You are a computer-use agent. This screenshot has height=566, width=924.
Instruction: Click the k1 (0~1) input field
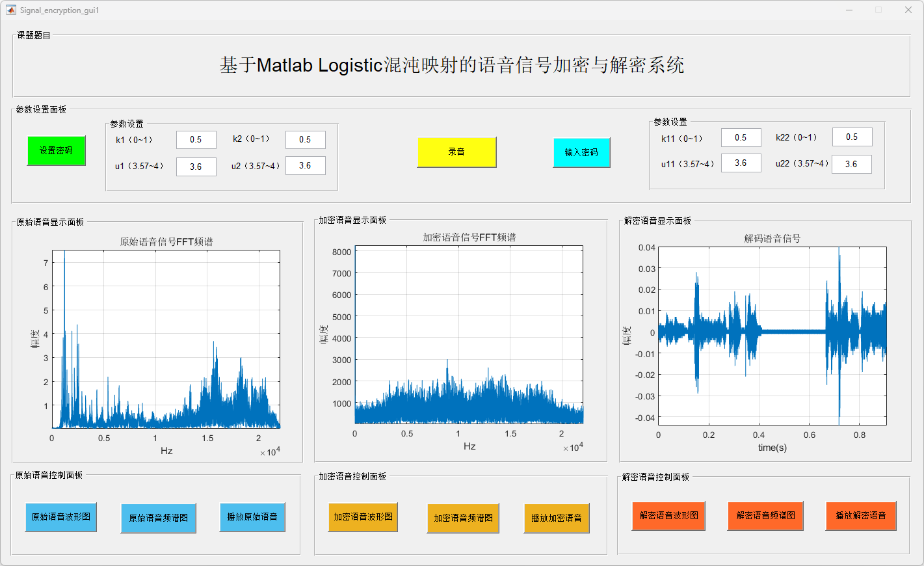(196, 140)
